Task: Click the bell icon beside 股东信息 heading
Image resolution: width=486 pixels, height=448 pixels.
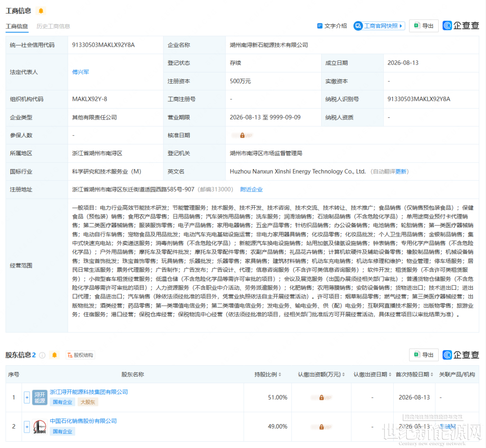Action: coord(54,355)
